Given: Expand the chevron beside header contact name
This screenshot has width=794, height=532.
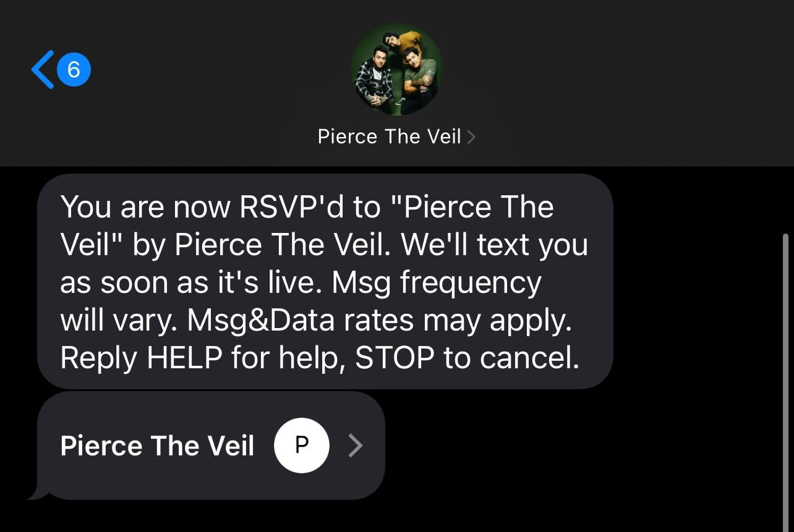Looking at the screenshot, I should (471, 137).
